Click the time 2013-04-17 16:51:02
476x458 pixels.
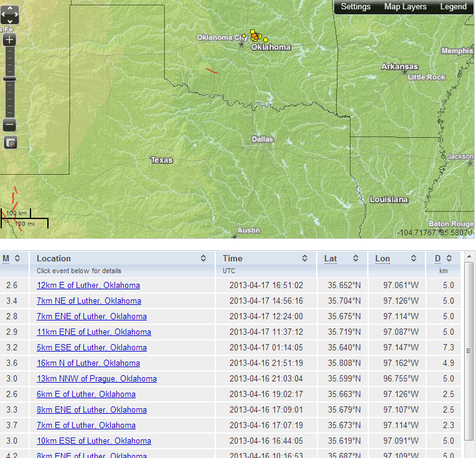(266, 285)
